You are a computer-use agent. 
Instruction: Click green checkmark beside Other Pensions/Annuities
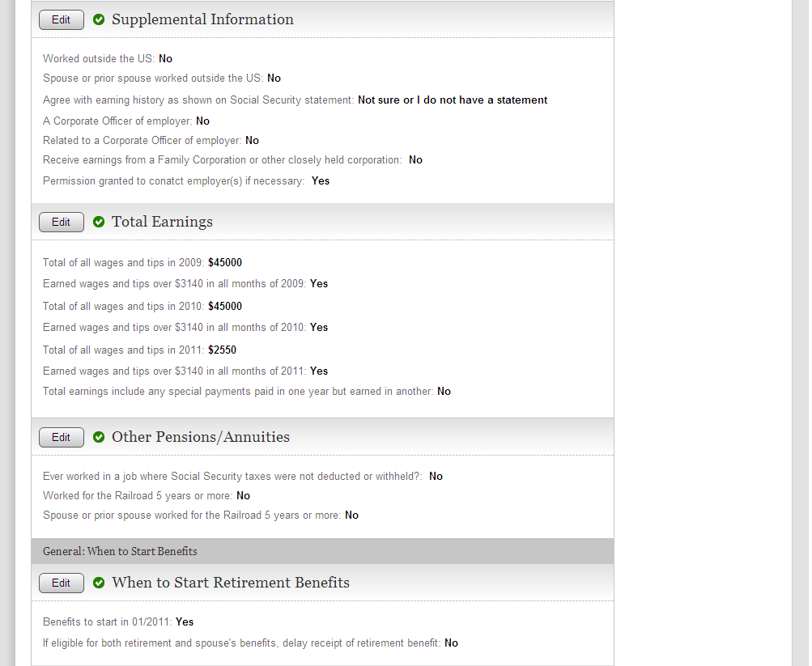tap(99, 437)
